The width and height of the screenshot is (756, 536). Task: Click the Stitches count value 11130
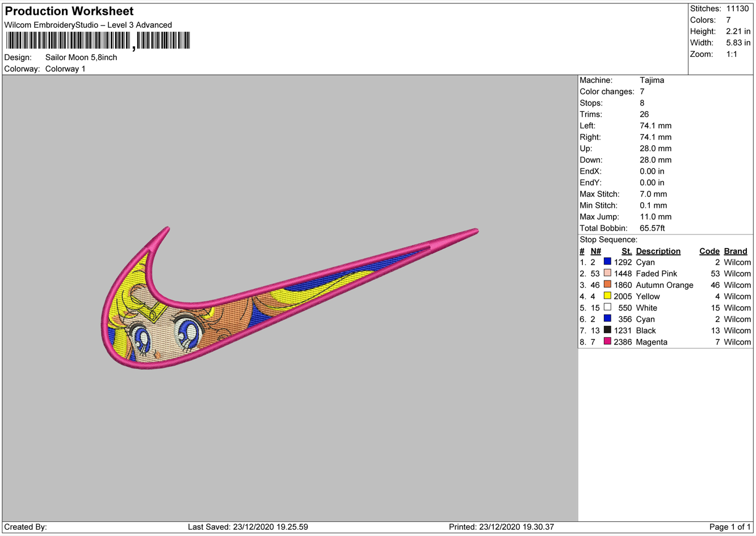pyautogui.click(x=737, y=9)
